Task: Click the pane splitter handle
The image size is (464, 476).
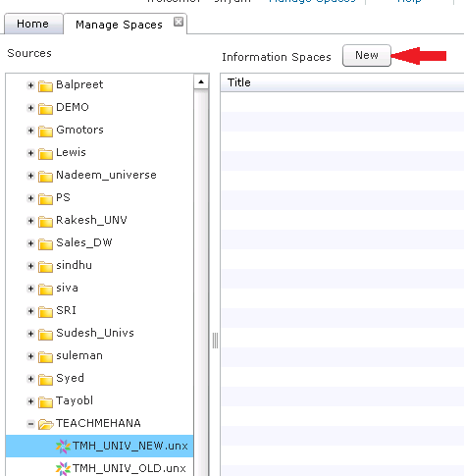Action: (215, 341)
